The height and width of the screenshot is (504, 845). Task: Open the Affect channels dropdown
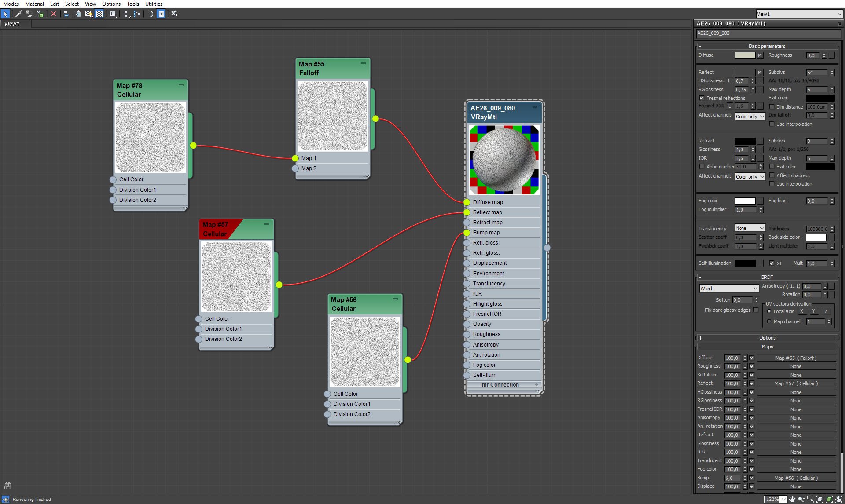[x=748, y=115]
